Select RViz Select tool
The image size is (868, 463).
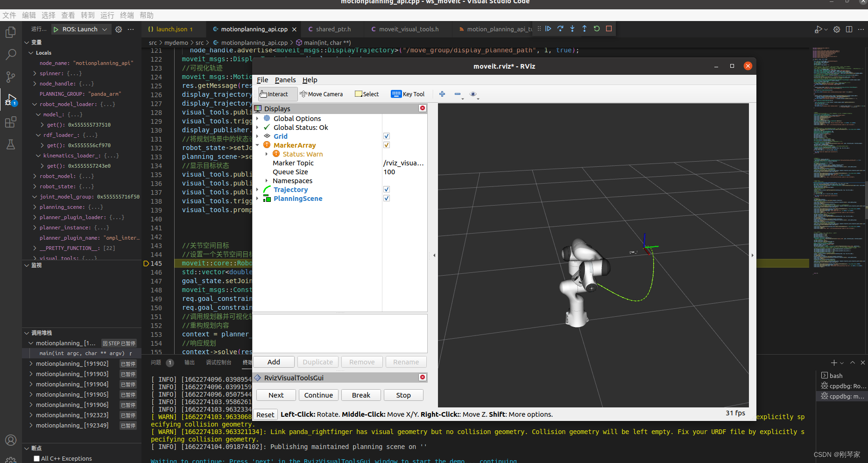[x=367, y=94]
